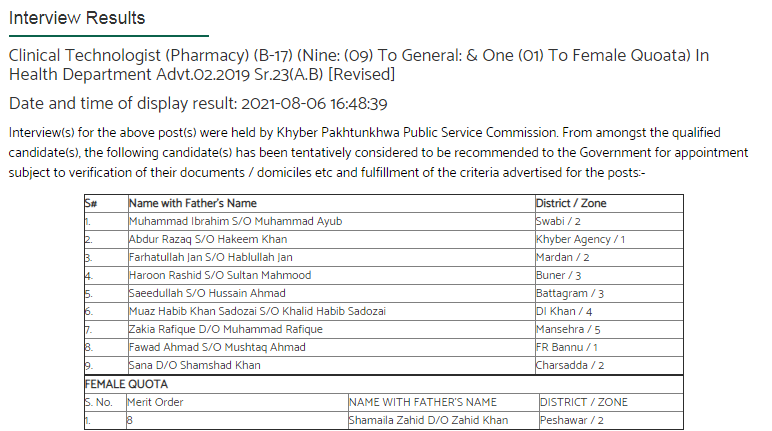Select Farhatullah Jan S/O Hablullah Jan entry
The image size is (772, 431).
click(x=211, y=257)
